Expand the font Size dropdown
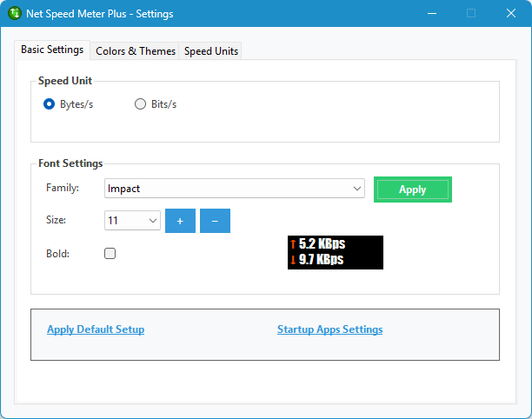The height and width of the screenshot is (419, 532). (x=153, y=221)
